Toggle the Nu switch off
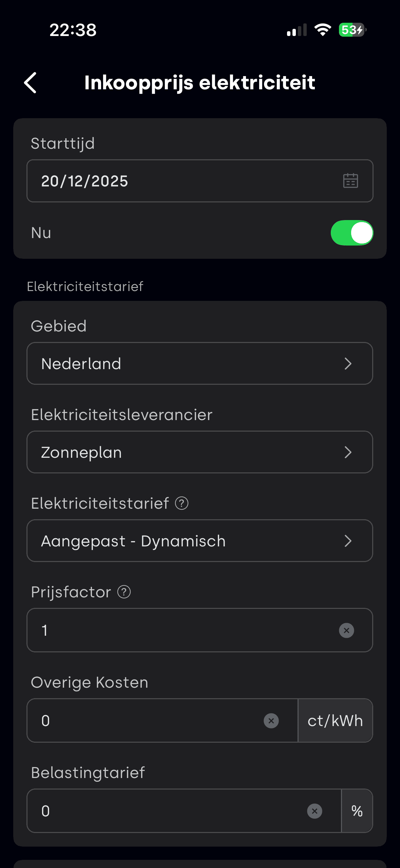400x868 pixels. [x=352, y=233]
